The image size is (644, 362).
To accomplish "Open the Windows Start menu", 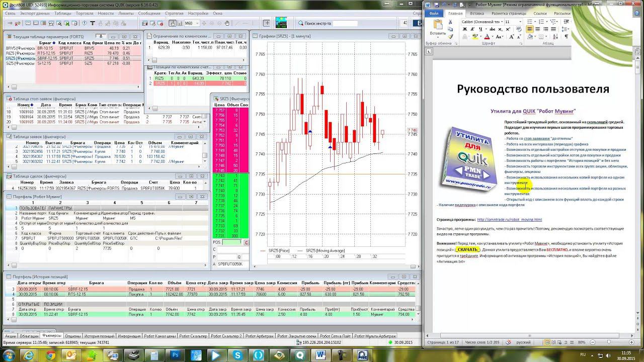I will (x=9, y=355).
